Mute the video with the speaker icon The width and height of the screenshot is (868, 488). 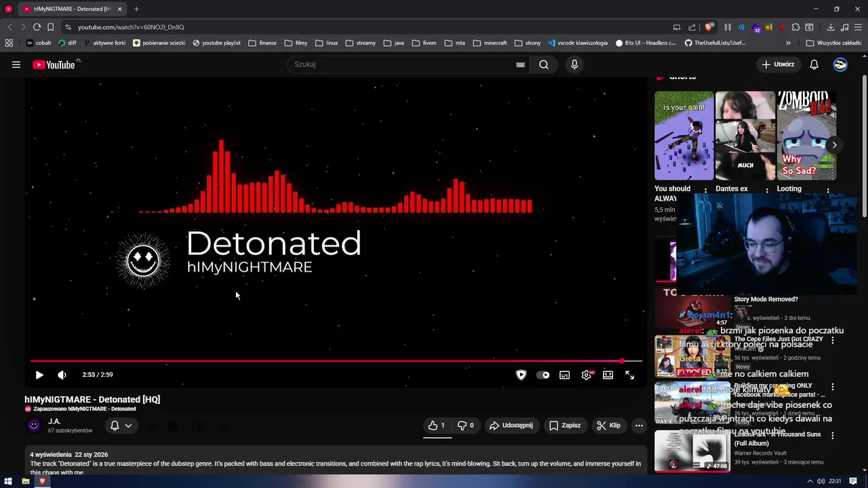click(62, 375)
